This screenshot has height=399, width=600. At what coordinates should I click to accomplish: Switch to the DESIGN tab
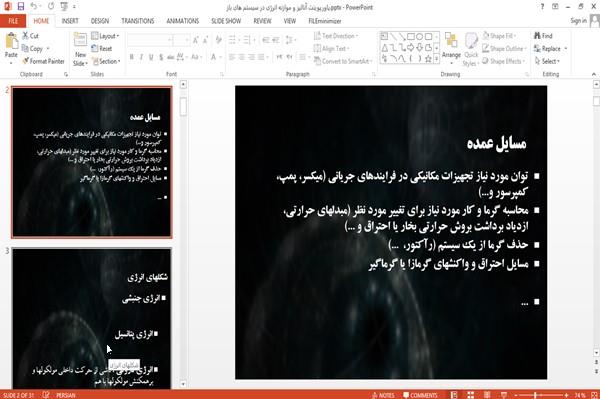tap(100, 21)
